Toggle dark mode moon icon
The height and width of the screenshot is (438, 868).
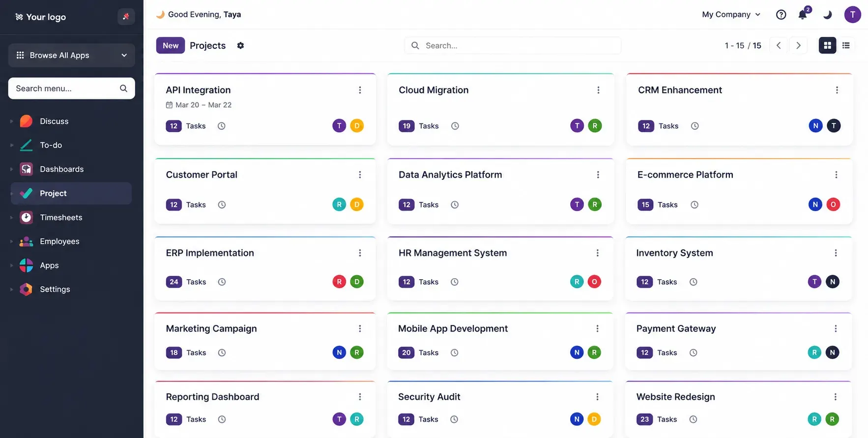click(828, 15)
